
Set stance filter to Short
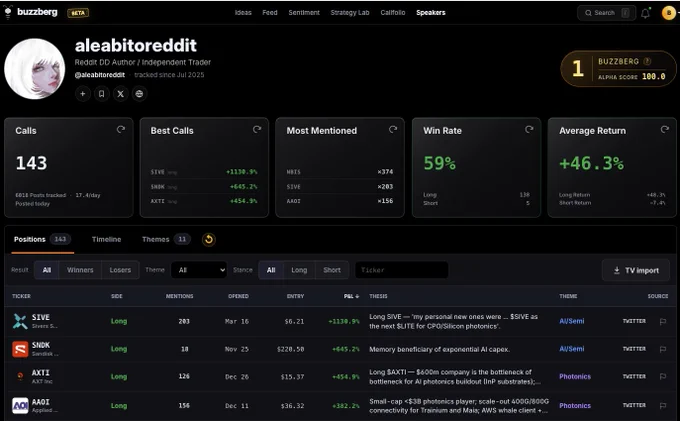pyautogui.click(x=332, y=270)
